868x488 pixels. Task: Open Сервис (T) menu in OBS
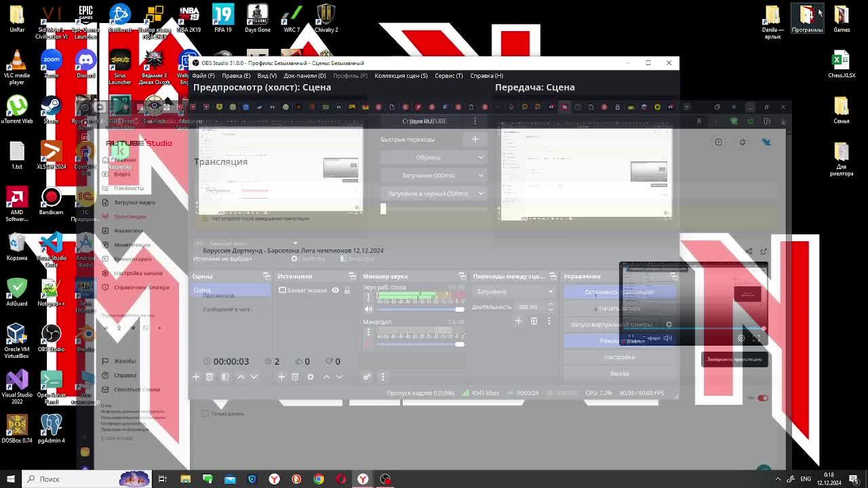448,76
